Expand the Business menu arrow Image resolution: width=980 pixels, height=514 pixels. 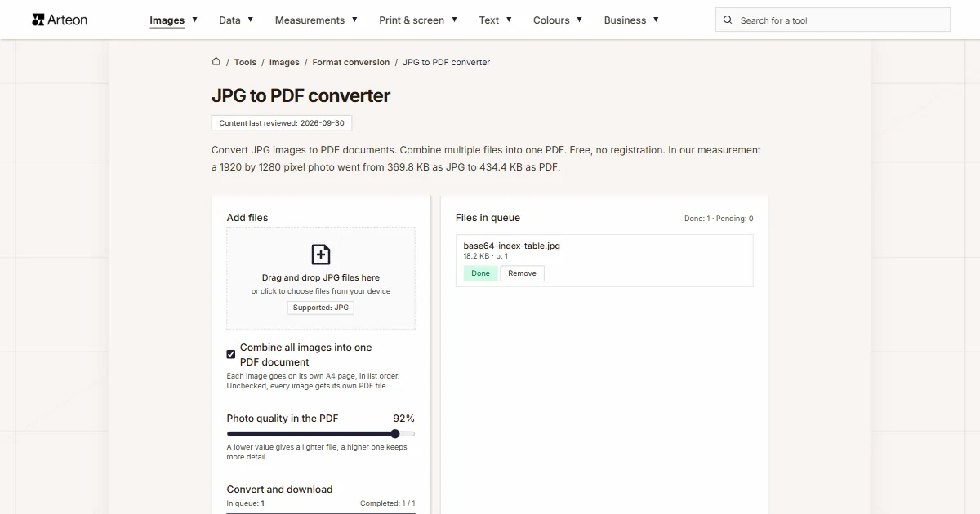coord(656,20)
